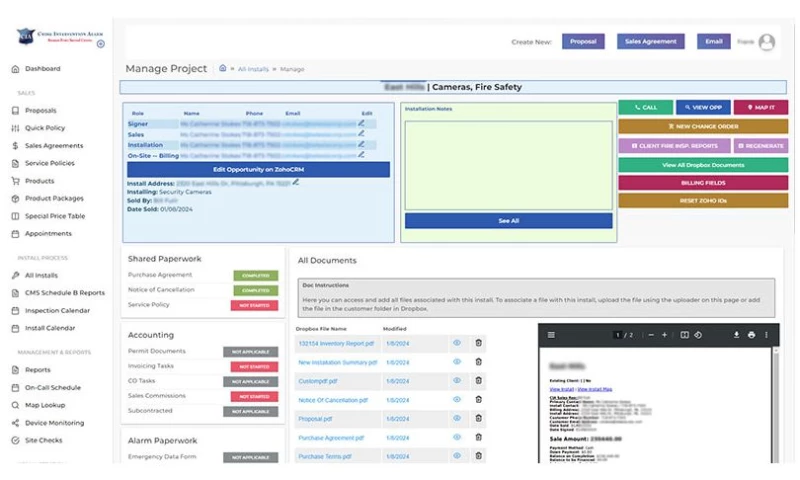Screen dimensions: 800x480
Task: Click the Device Monitoring share icon
Action: 15,423
